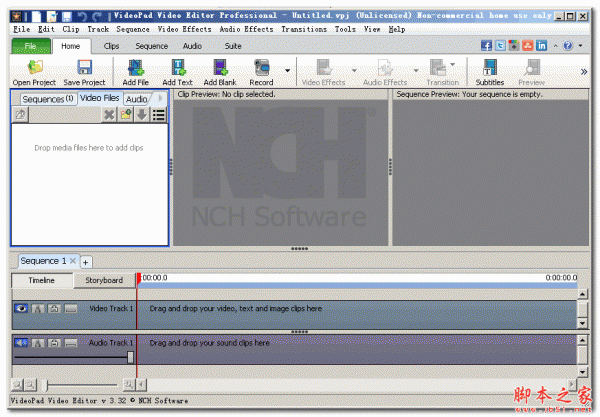Image resolution: width=600 pixels, height=417 pixels.
Task: Click the Facebook share icon
Action: click(486, 46)
